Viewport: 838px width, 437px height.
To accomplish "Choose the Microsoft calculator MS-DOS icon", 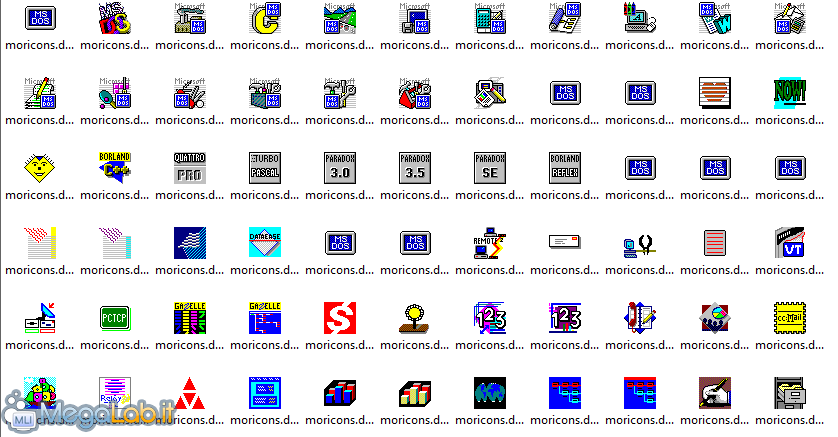I will pos(490,18).
